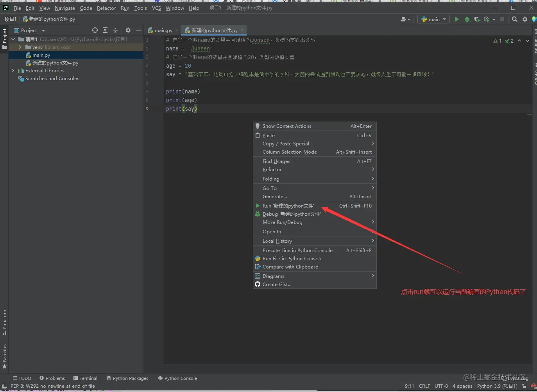Open the Project tool window sidebar button
Image resolution: width=537 pixels, height=392 pixels.
(x=4, y=38)
